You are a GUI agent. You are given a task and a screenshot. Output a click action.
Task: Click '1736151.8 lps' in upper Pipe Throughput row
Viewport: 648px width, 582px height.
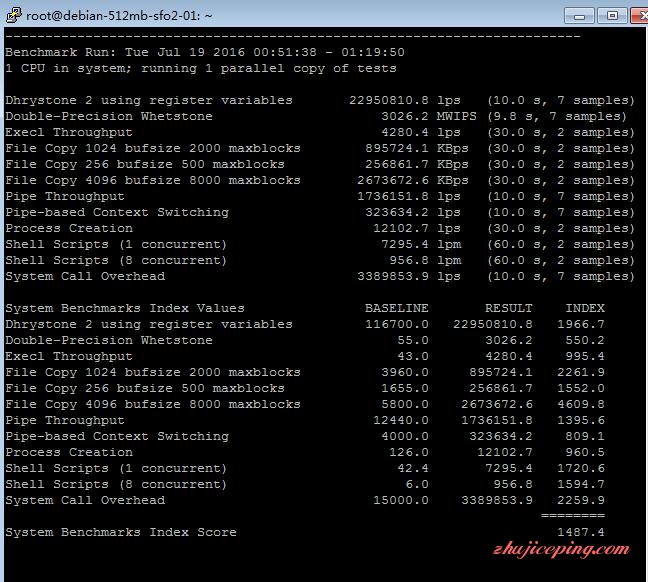tap(409, 196)
